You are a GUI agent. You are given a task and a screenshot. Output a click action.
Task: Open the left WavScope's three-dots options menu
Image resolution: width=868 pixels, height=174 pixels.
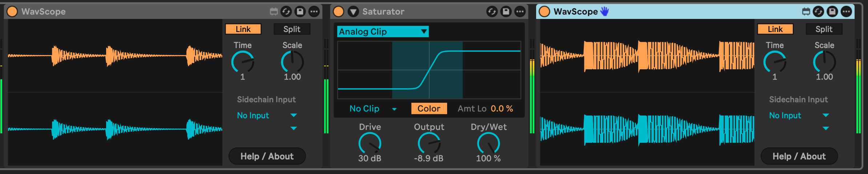tap(314, 12)
